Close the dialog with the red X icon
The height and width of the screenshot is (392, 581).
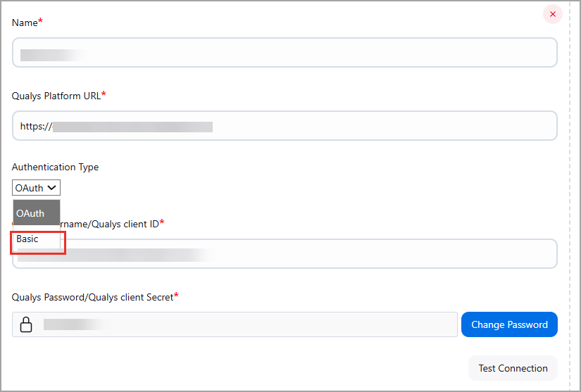[x=553, y=14]
